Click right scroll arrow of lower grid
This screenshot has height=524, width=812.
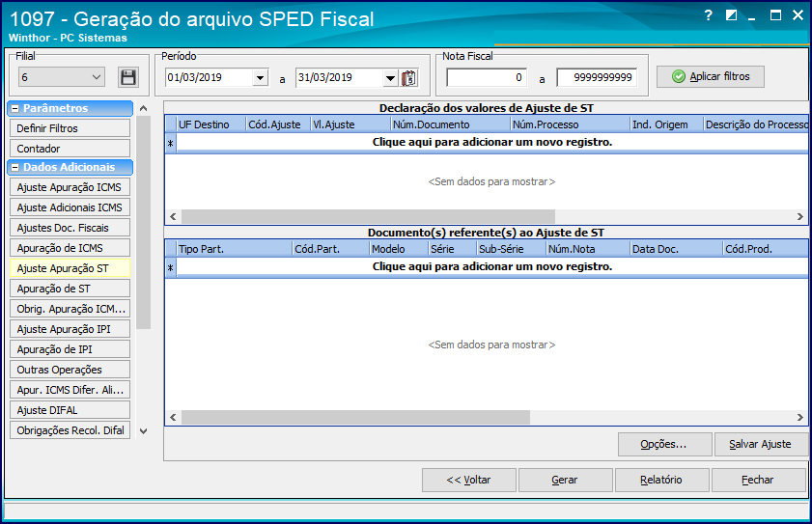[x=800, y=417]
